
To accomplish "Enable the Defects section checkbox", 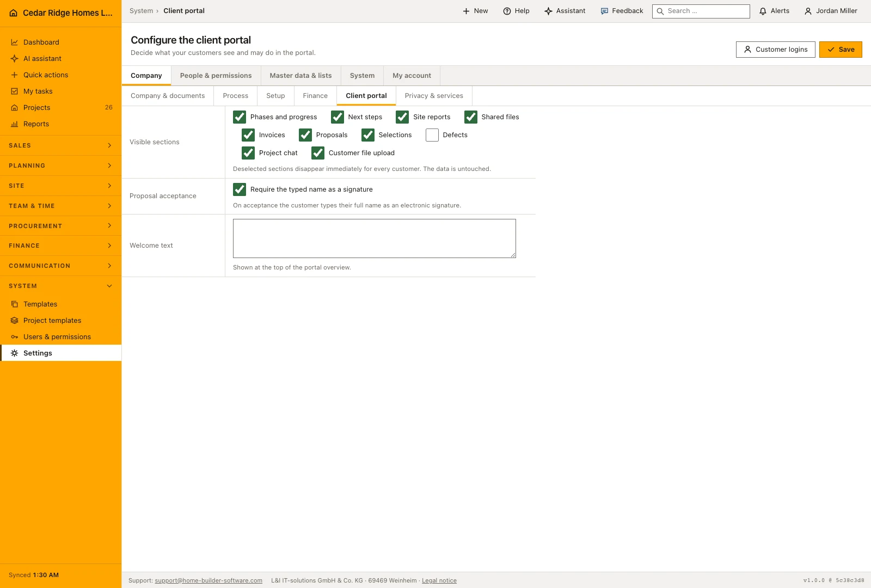I will click(432, 135).
